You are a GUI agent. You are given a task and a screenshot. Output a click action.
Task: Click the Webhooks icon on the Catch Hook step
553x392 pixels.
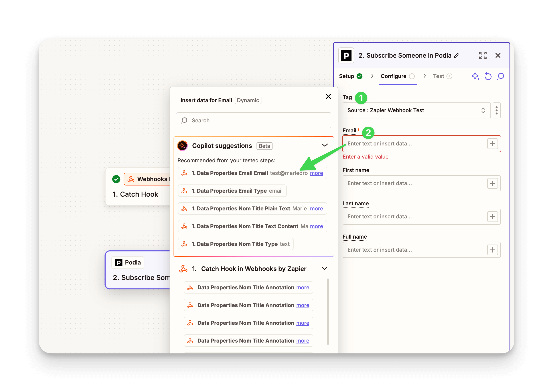[131, 179]
